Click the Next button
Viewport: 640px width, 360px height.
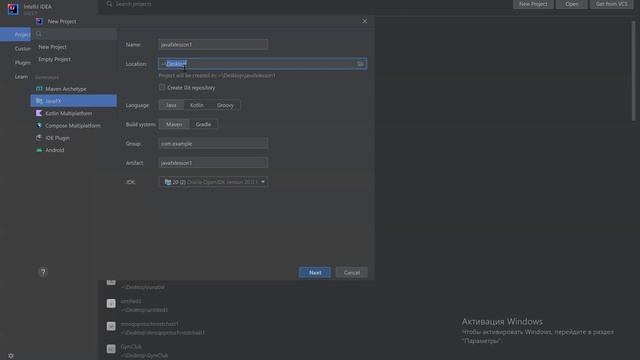tap(315, 272)
